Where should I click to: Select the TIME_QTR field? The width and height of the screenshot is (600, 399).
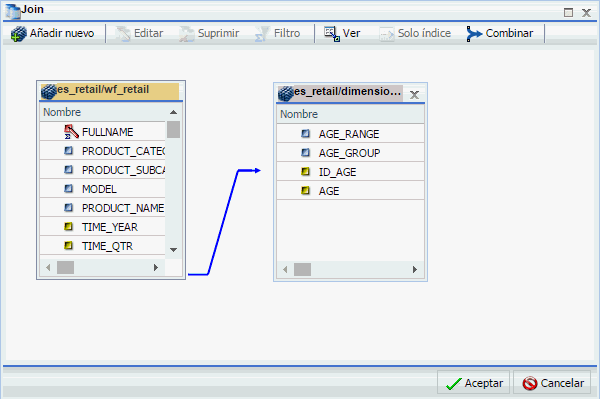click(103, 246)
